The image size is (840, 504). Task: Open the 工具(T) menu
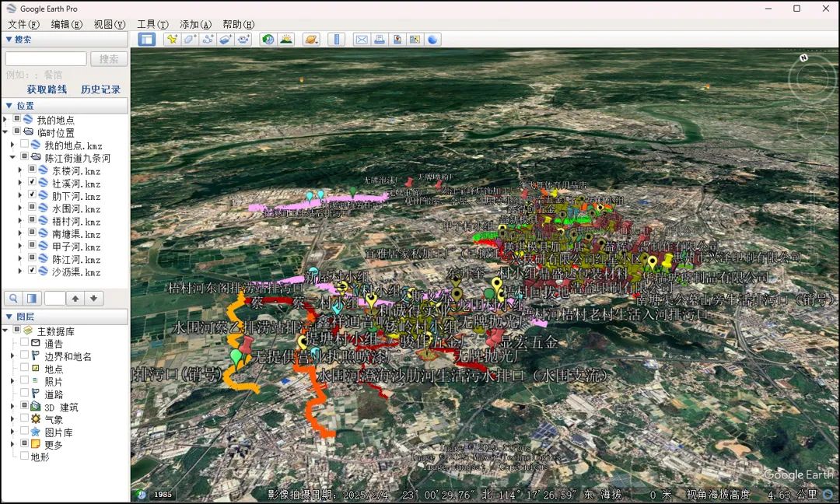[152, 24]
